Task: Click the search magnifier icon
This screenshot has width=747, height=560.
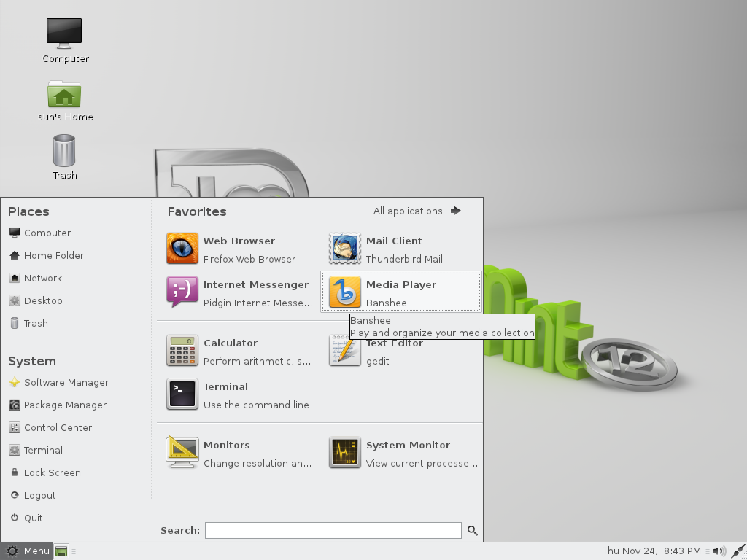Action: 472,531
